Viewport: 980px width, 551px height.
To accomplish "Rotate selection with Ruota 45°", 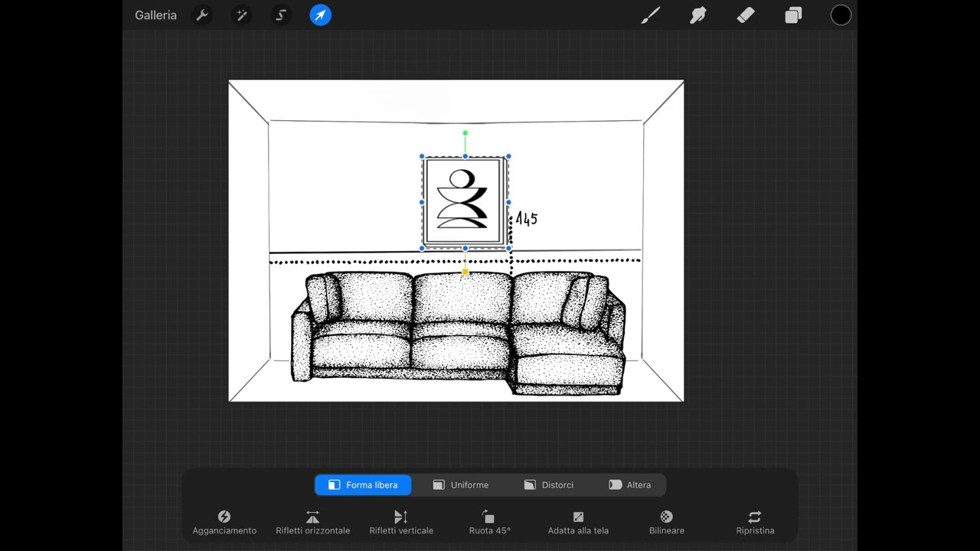I will point(489,523).
